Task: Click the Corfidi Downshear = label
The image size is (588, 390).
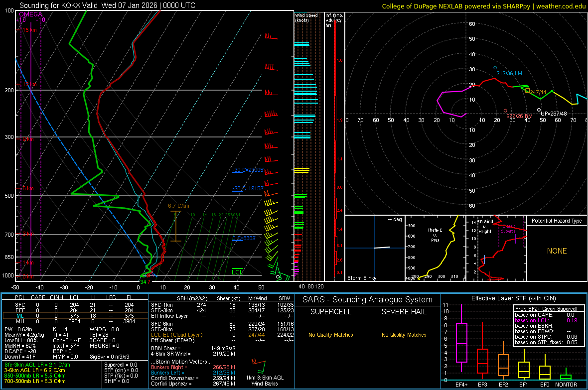Action: tap(175, 378)
